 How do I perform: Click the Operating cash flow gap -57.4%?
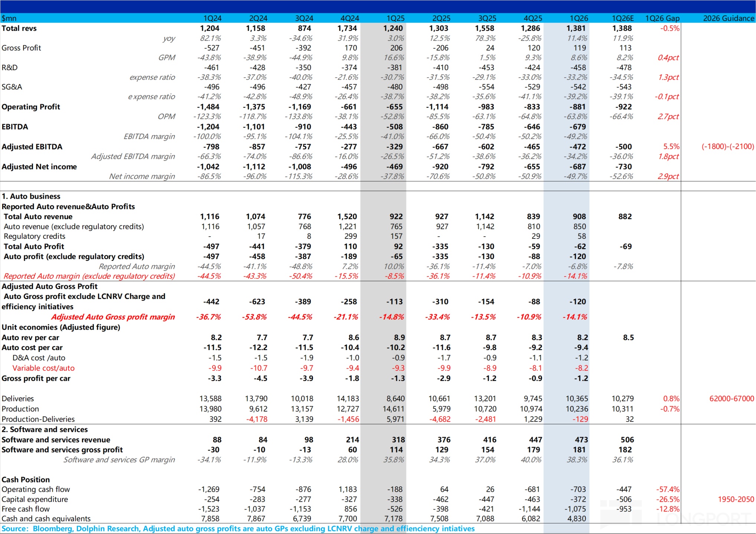[x=668, y=489]
